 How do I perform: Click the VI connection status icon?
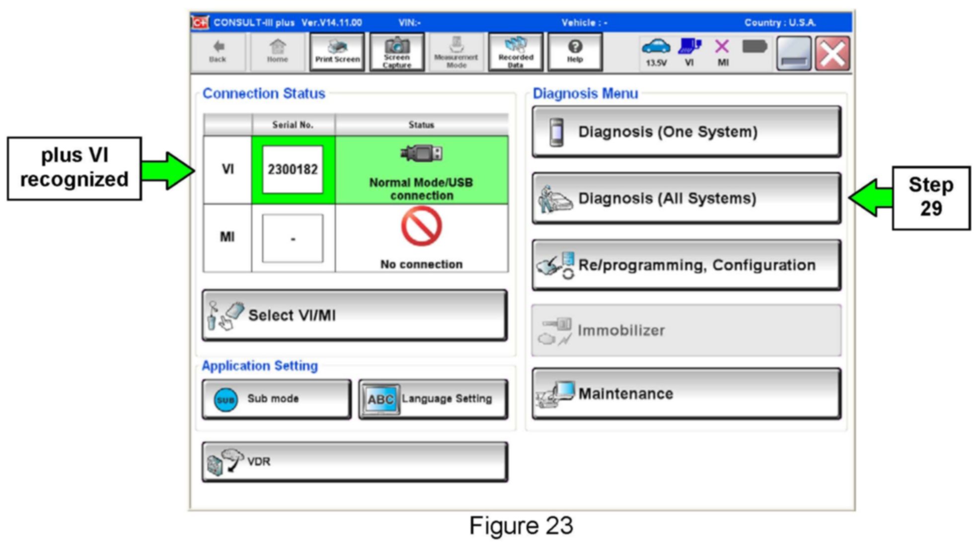689,52
